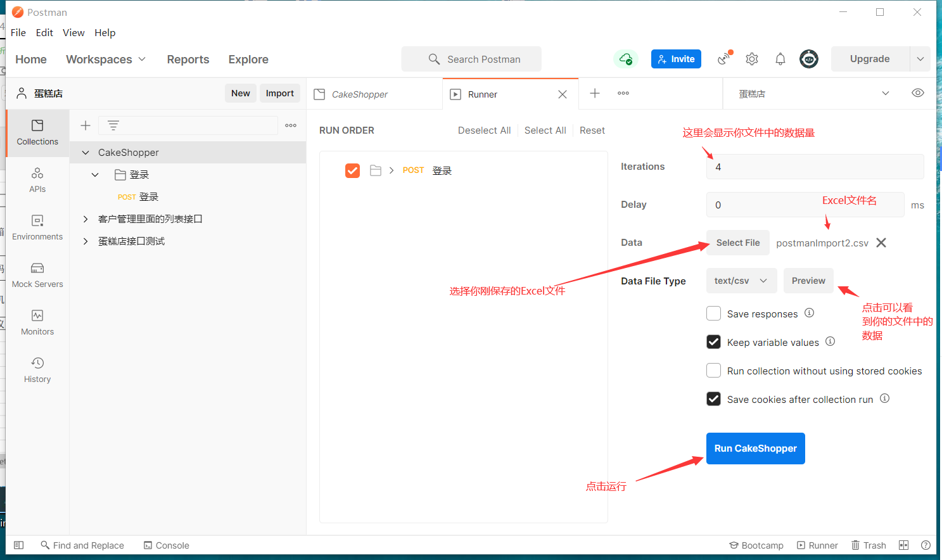Open the collections more options dots
Screen dimensions: 942x560
pyautogui.click(x=291, y=125)
